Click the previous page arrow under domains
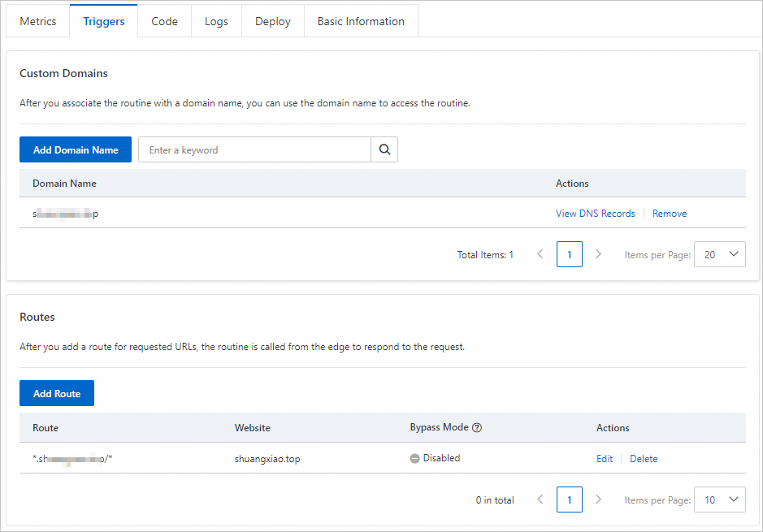 (540, 254)
